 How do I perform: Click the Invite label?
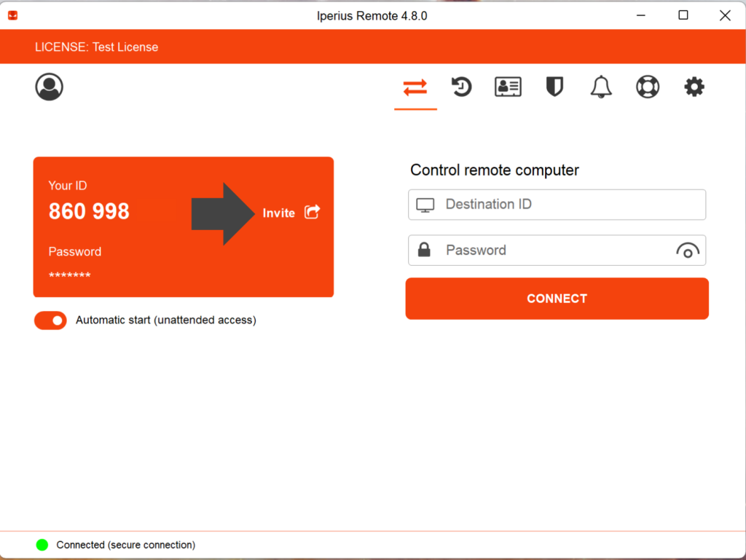(x=279, y=213)
